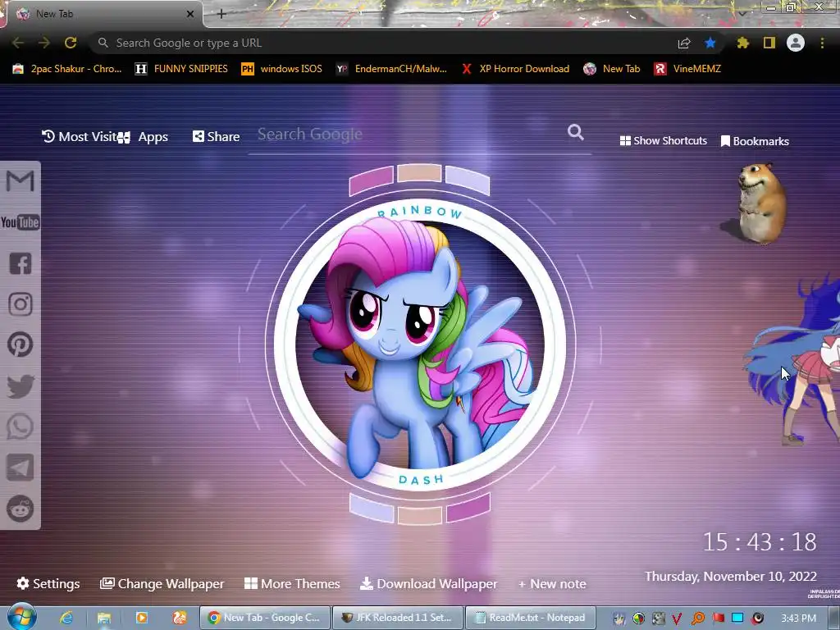The width and height of the screenshot is (840, 630).
Task: Open Reddit icon in sidebar
Action: 21,509
